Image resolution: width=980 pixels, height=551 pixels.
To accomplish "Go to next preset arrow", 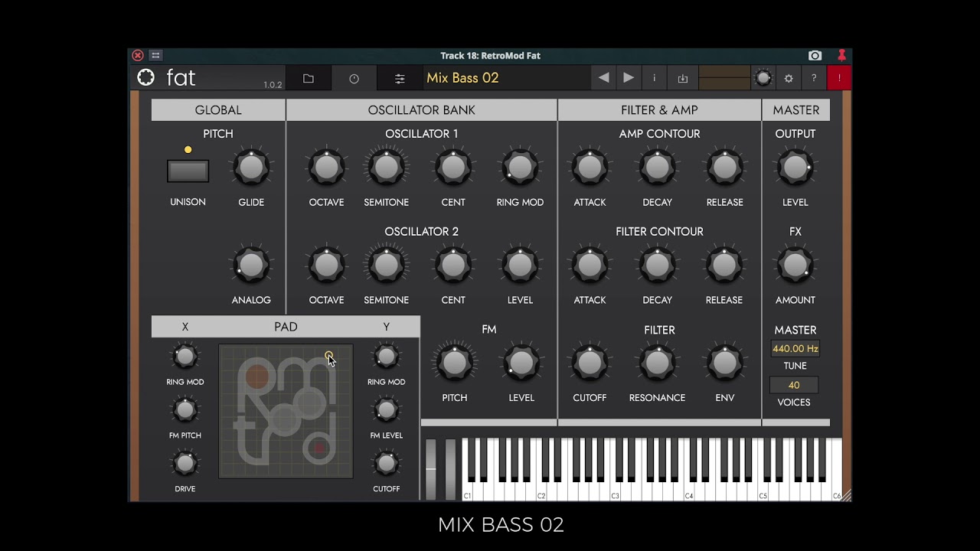I will pyautogui.click(x=628, y=78).
